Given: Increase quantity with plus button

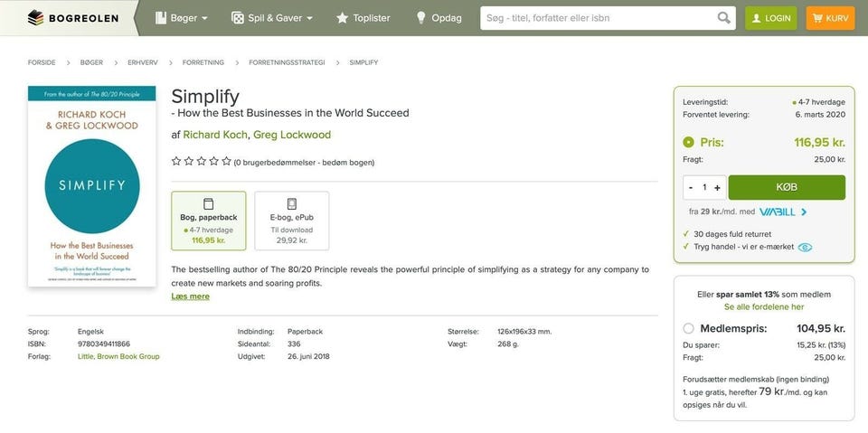Looking at the screenshot, I should (x=718, y=187).
